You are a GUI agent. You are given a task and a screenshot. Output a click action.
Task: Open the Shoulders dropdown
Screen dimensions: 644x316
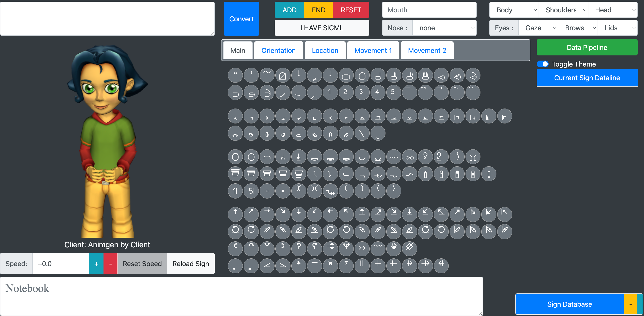(x=563, y=10)
